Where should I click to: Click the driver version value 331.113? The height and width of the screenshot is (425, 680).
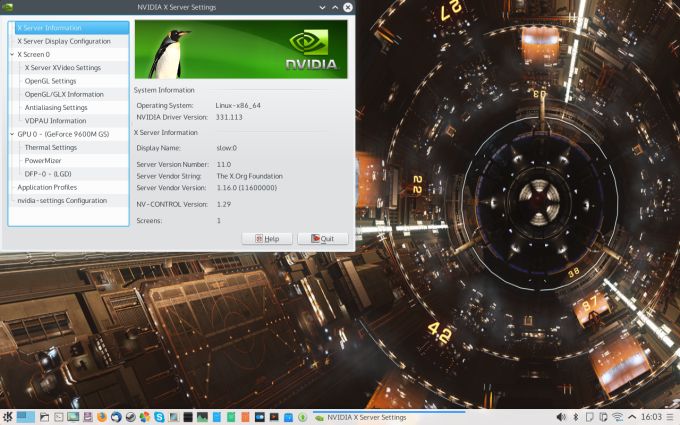tap(229, 117)
